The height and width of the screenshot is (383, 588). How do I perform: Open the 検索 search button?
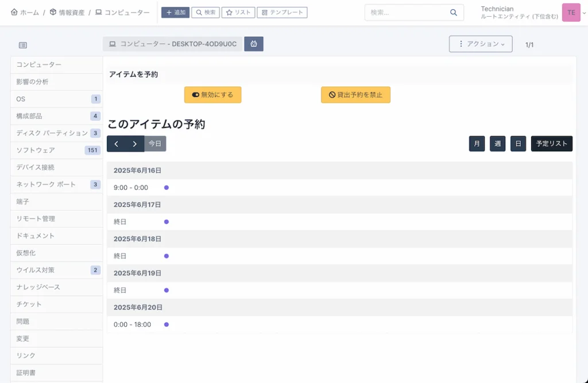pos(206,13)
